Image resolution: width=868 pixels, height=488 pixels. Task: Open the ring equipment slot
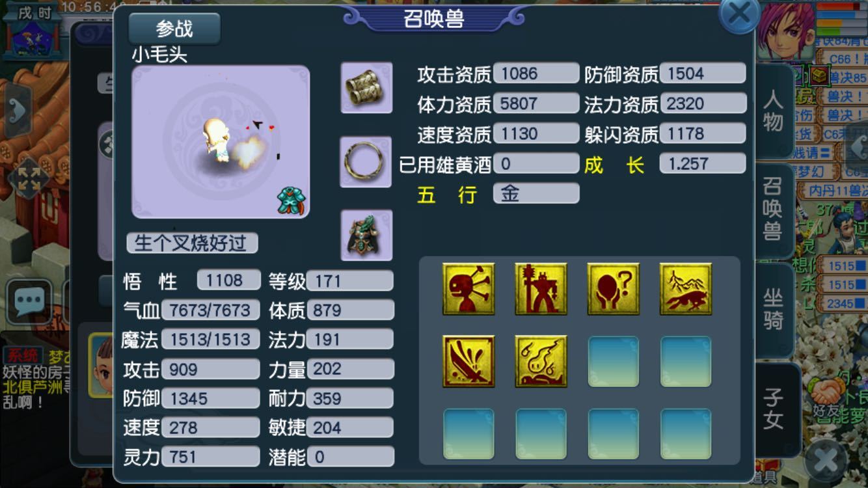(366, 161)
